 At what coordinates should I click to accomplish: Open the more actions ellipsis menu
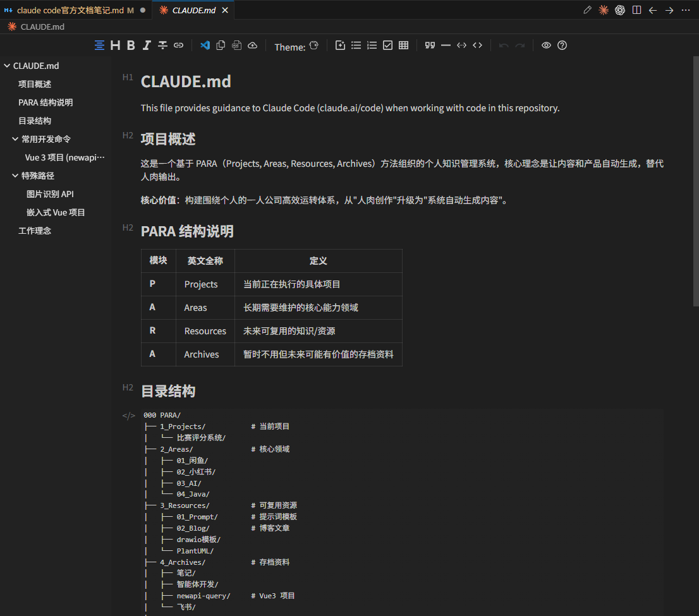tap(686, 10)
